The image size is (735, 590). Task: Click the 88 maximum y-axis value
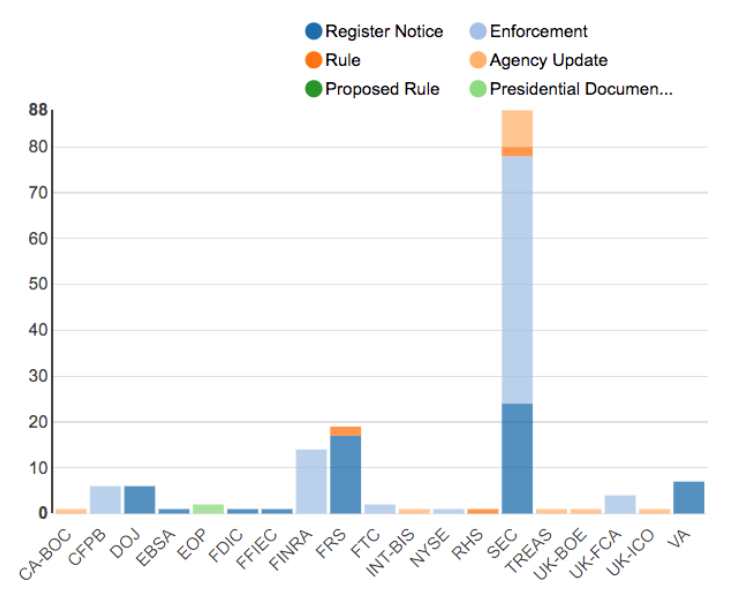coord(38,110)
